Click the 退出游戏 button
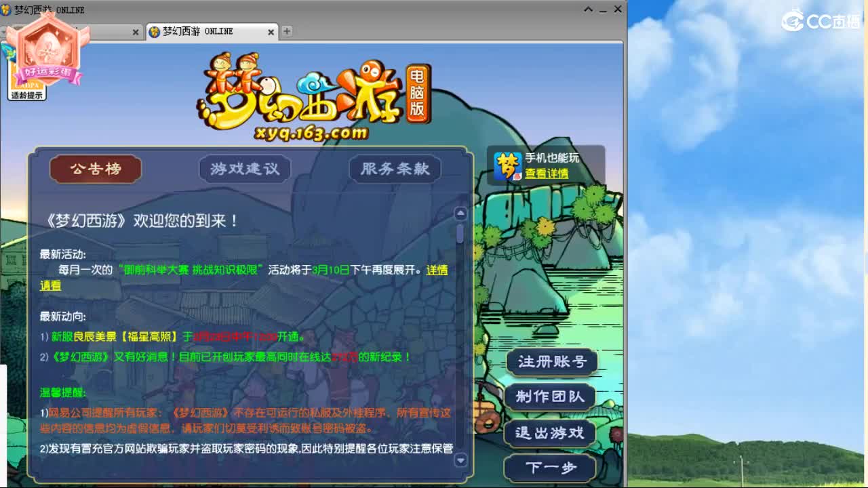868x488 pixels. (x=551, y=433)
